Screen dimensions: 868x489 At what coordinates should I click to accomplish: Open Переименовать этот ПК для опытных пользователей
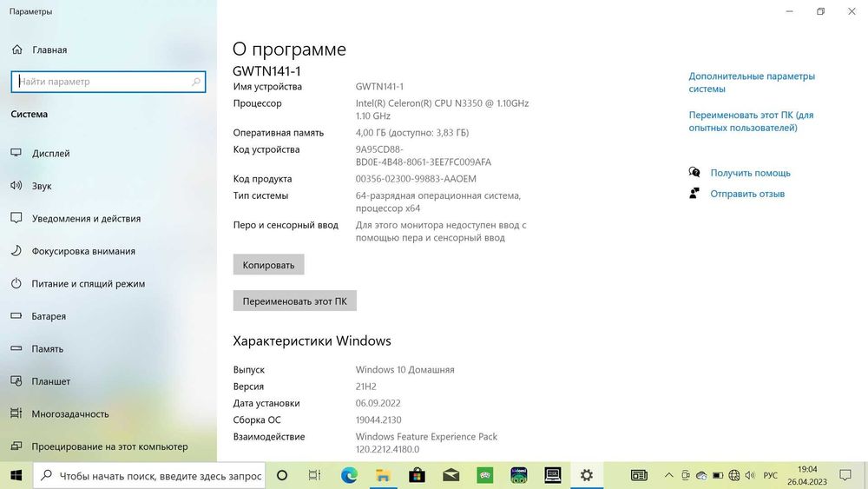pos(751,122)
